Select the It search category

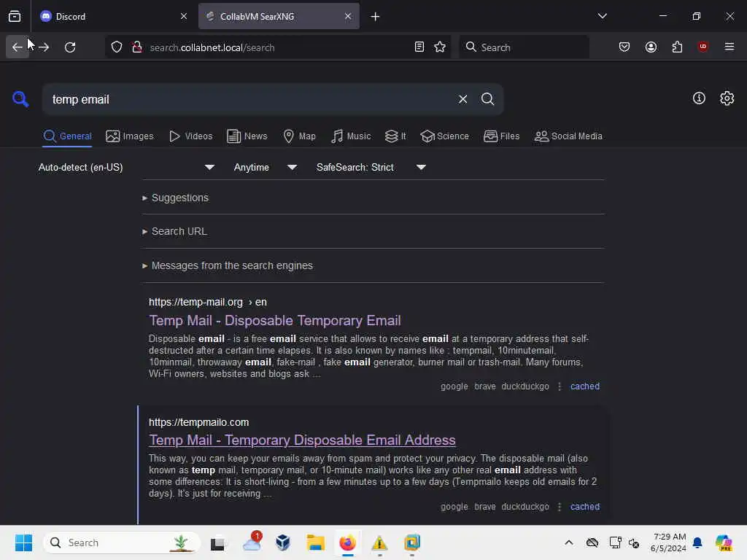tap(395, 136)
